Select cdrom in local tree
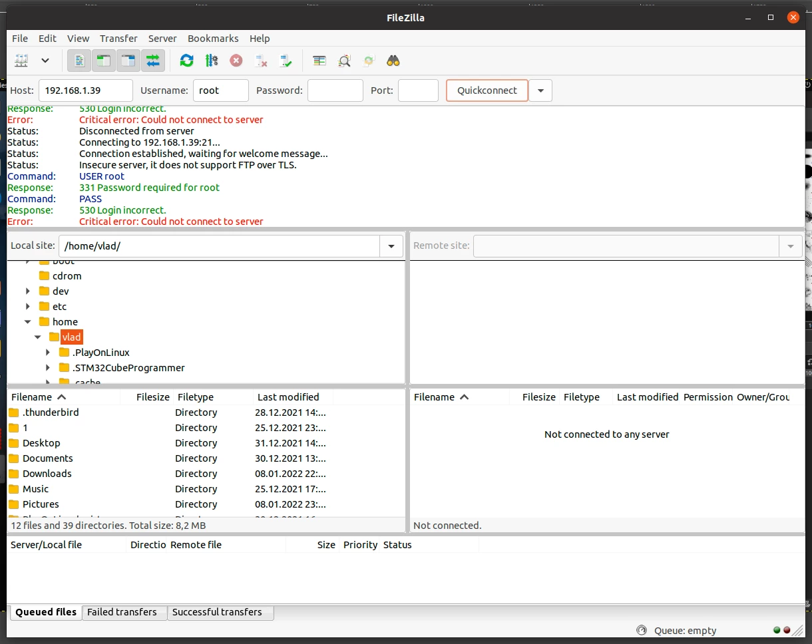This screenshot has height=644, width=812. tap(67, 276)
